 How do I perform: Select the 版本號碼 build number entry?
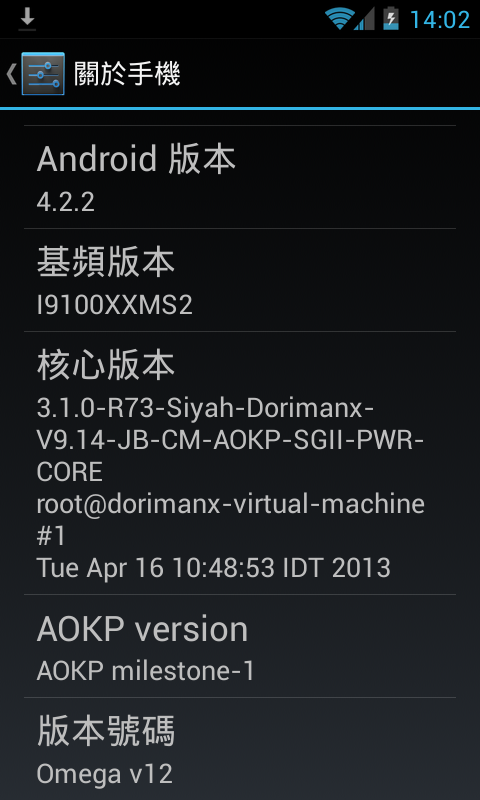pyautogui.click(x=240, y=748)
